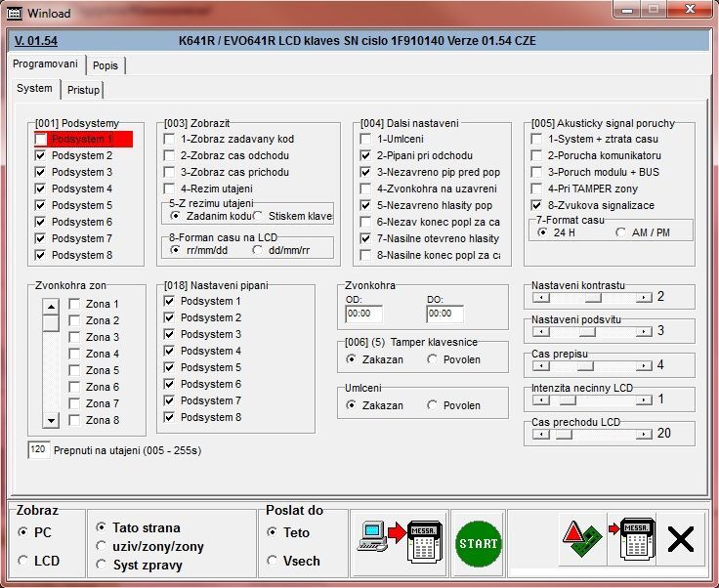The image size is (719, 588).
Task: Click the Zvonkohra OD time field
Action: [363, 314]
